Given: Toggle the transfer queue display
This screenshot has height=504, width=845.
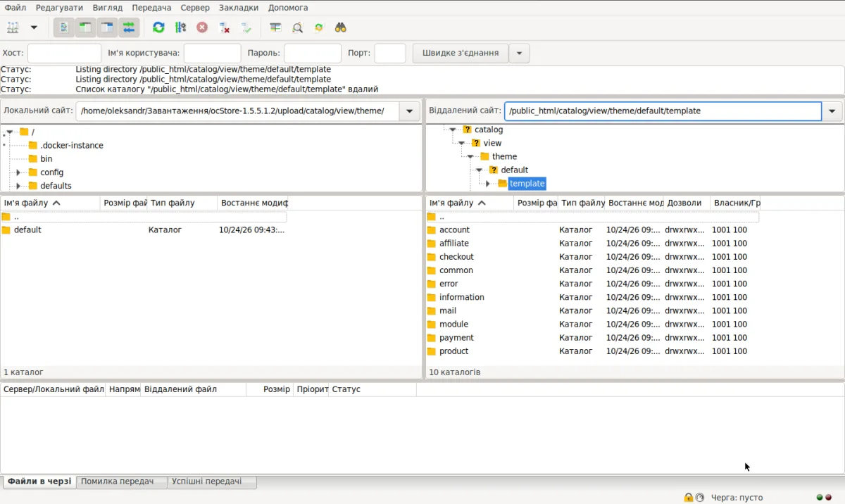Looking at the screenshot, I should (129, 27).
